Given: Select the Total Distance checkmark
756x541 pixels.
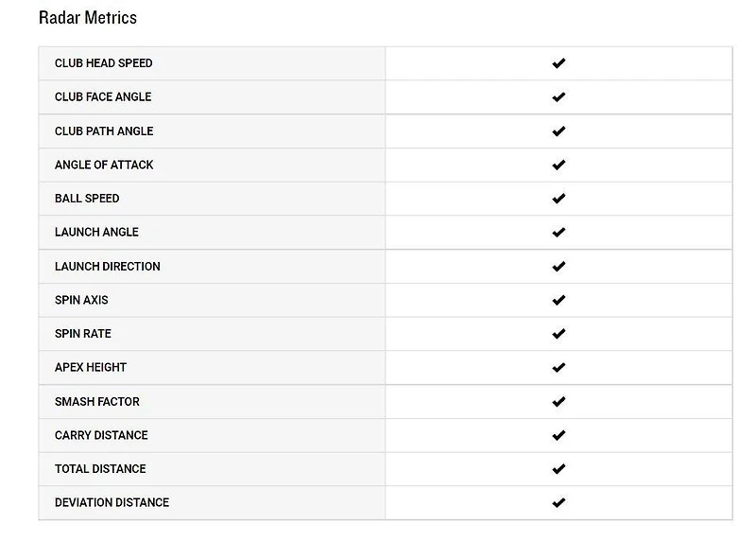Looking at the screenshot, I should pos(558,469).
